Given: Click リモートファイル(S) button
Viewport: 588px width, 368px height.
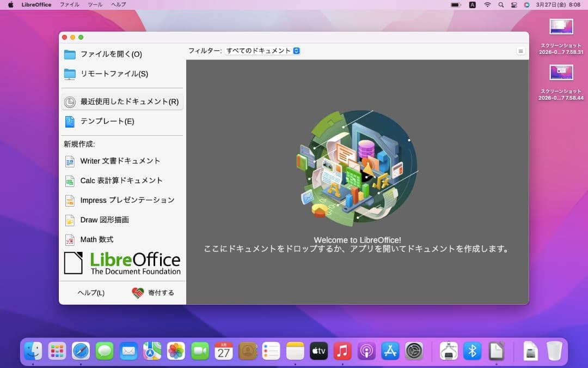Looking at the screenshot, I should coord(122,74).
